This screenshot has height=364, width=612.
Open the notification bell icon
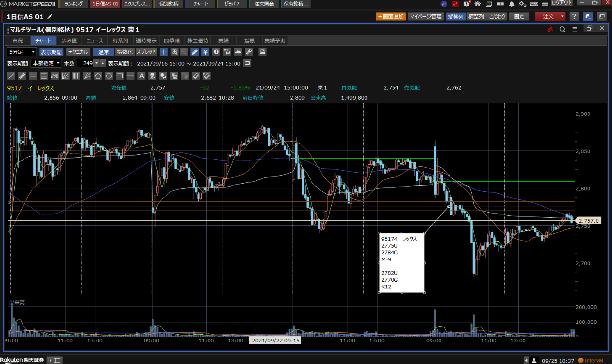[x=511, y=4]
